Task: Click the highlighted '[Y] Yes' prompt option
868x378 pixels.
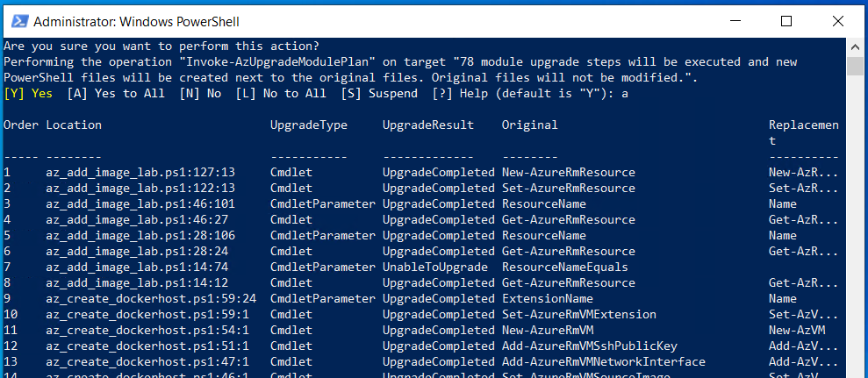Action: [28, 93]
